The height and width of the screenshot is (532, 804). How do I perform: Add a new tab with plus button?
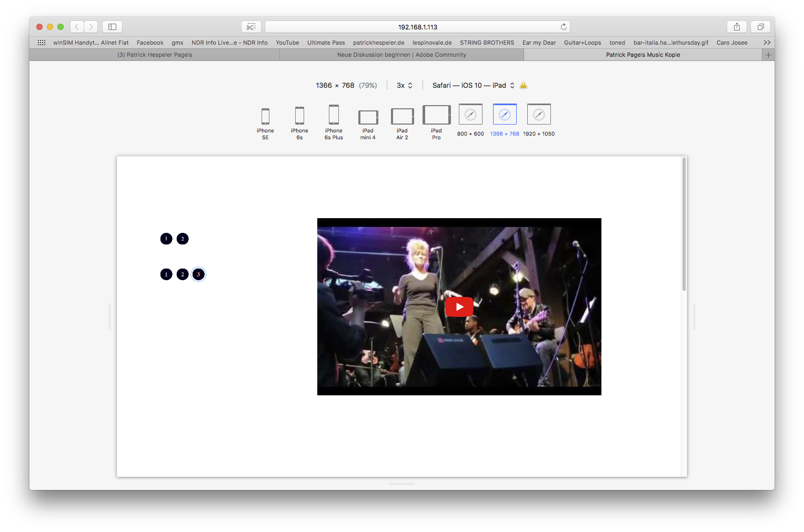(768, 55)
